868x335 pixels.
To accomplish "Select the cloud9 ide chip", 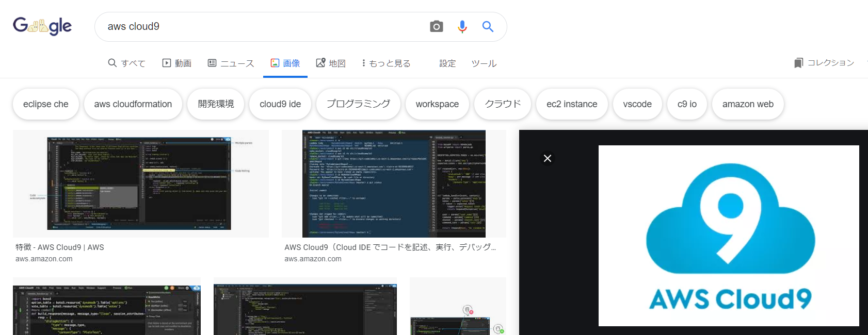I will pos(280,104).
